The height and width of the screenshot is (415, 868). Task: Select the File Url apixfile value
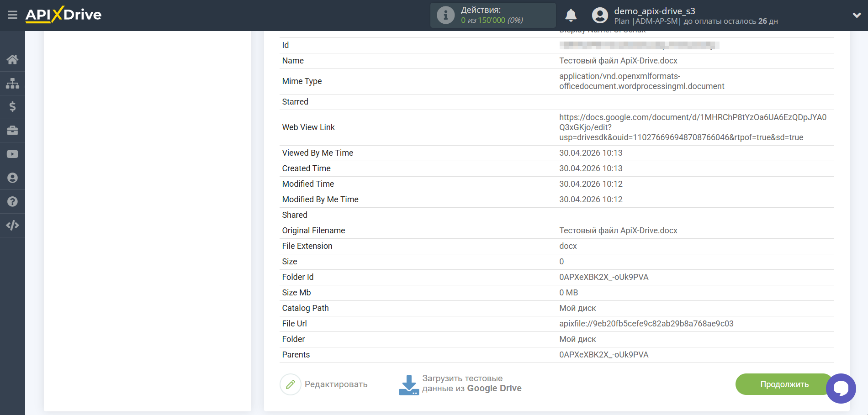[646, 324]
